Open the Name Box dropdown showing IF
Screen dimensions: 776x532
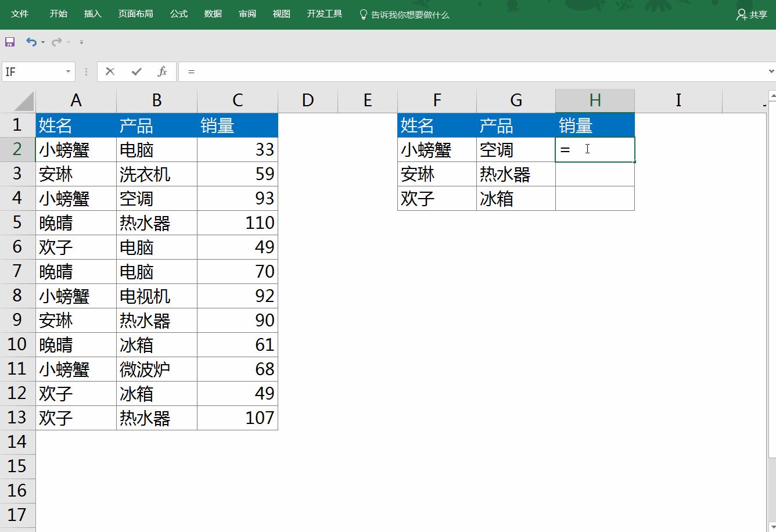(x=69, y=71)
